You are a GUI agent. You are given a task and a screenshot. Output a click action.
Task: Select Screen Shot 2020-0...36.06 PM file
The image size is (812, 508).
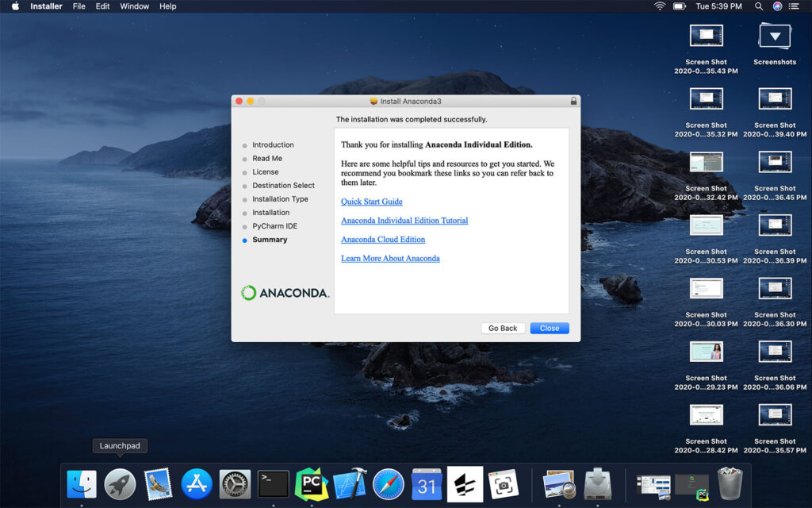(x=775, y=352)
